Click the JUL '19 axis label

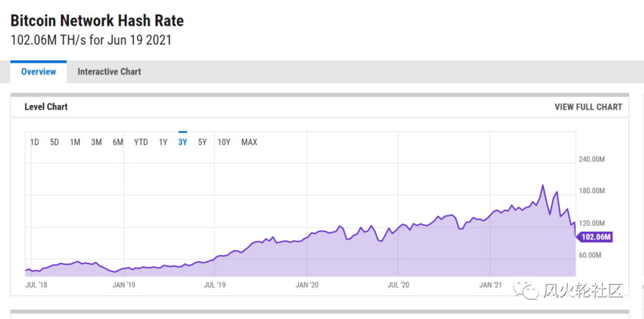click(x=215, y=284)
